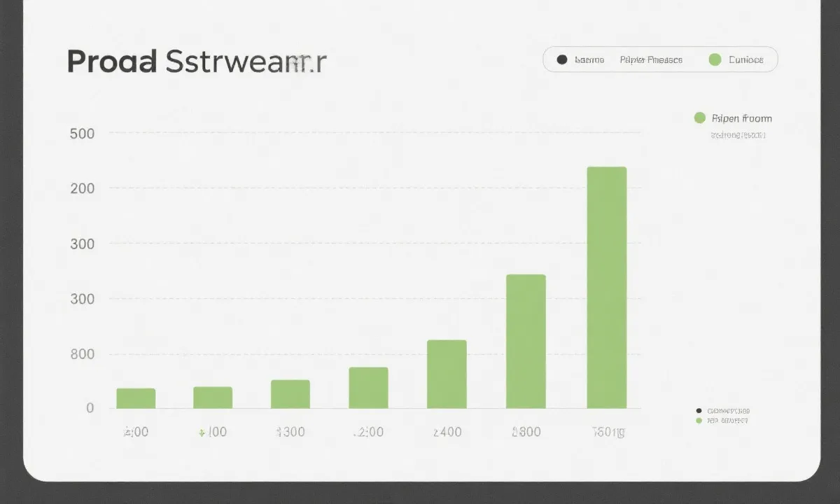Click the '500' label at the top of the y-axis
The height and width of the screenshot is (504, 840).
click(x=83, y=133)
